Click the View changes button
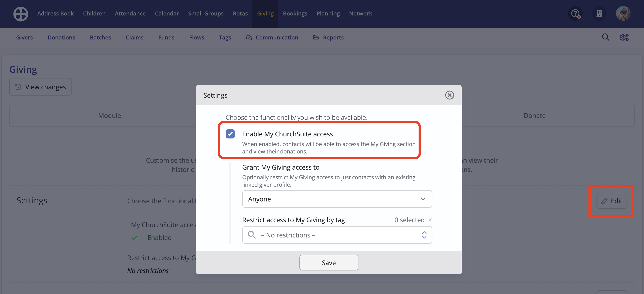The width and height of the screenshot is (644, 294). [x=41, y=87]
